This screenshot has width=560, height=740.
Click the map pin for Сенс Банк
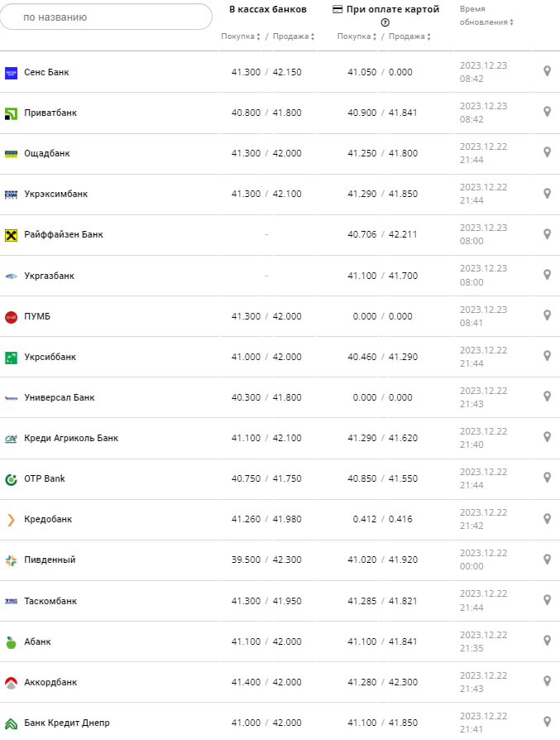tap(547, 71)
